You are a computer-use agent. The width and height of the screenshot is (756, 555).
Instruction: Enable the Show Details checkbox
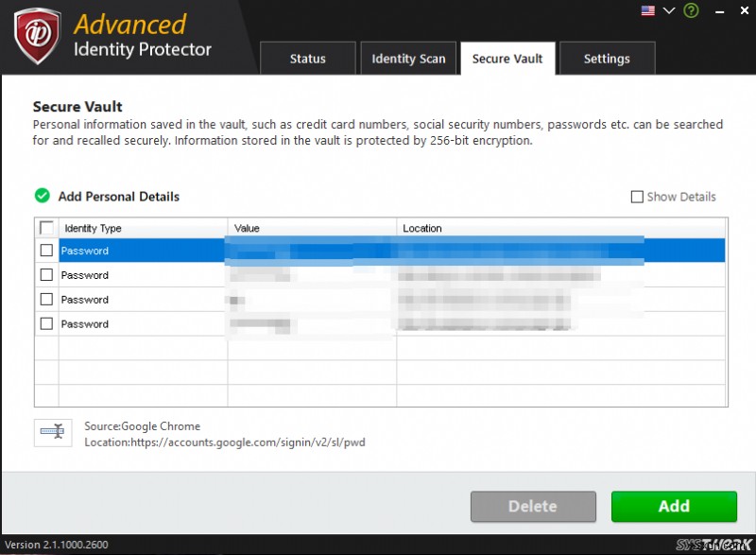pos(638,197)
